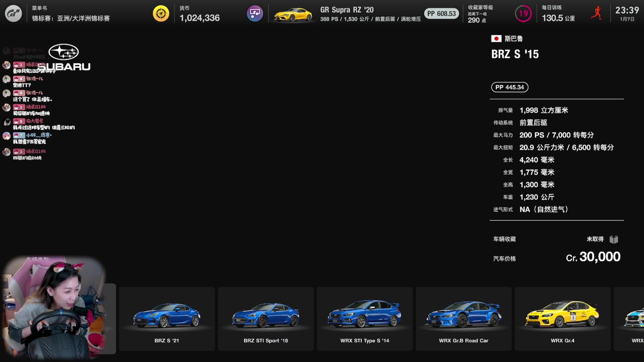Open the purple garage car icon
This screenshot has height=362, width=644.
pos(255,14)
